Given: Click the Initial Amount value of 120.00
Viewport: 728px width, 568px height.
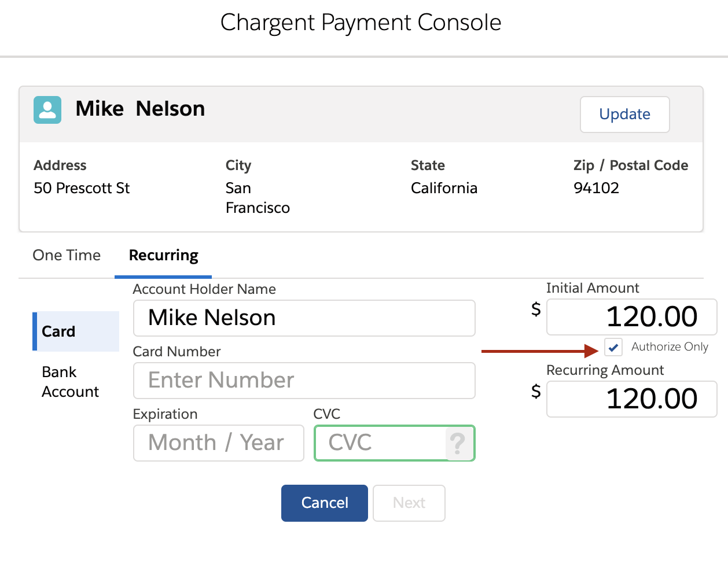Looking at the screenshot, I should coord(631,316).
